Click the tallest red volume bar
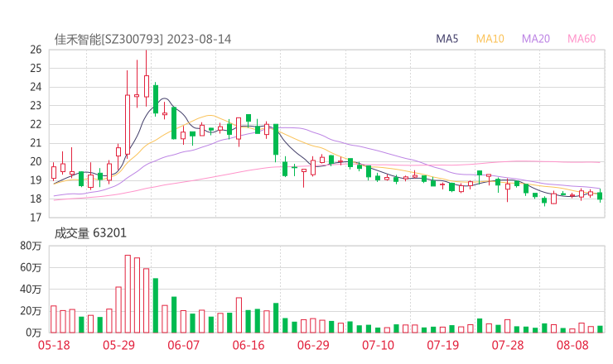 [128, 294]
